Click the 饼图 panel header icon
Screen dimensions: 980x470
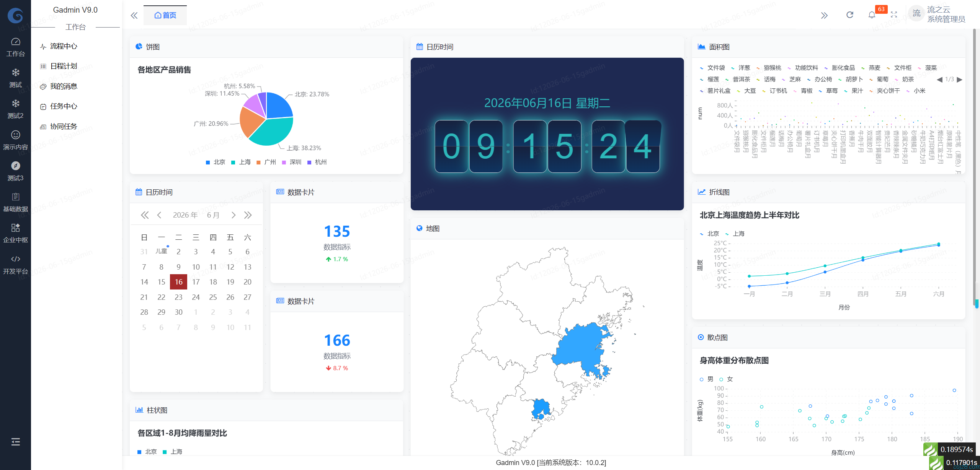tap(139, 47)
